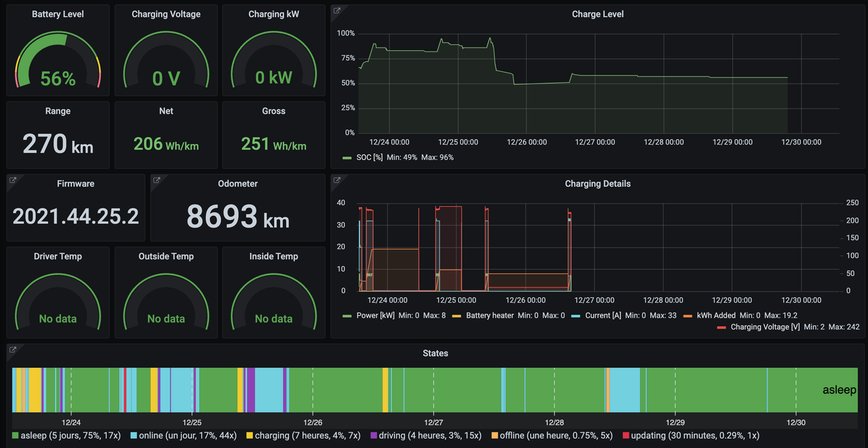
Task: Open the Charging kW panel title menu
Action: point(274,14)
